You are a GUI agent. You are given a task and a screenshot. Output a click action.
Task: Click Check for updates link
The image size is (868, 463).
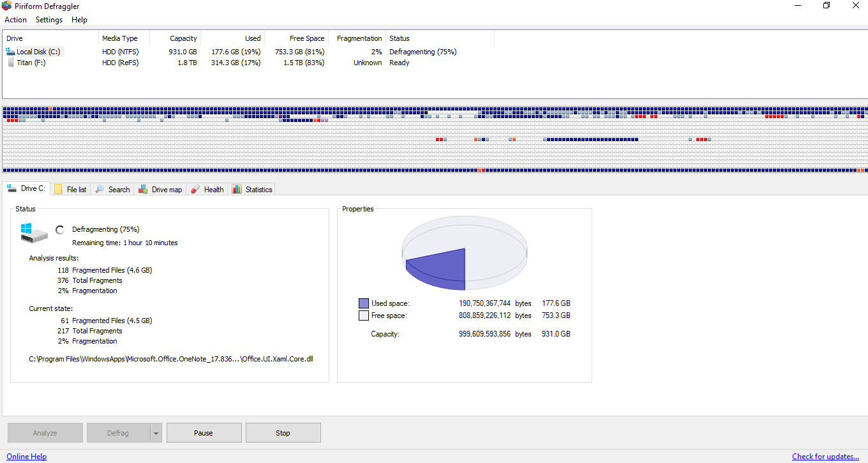(826, 457)
